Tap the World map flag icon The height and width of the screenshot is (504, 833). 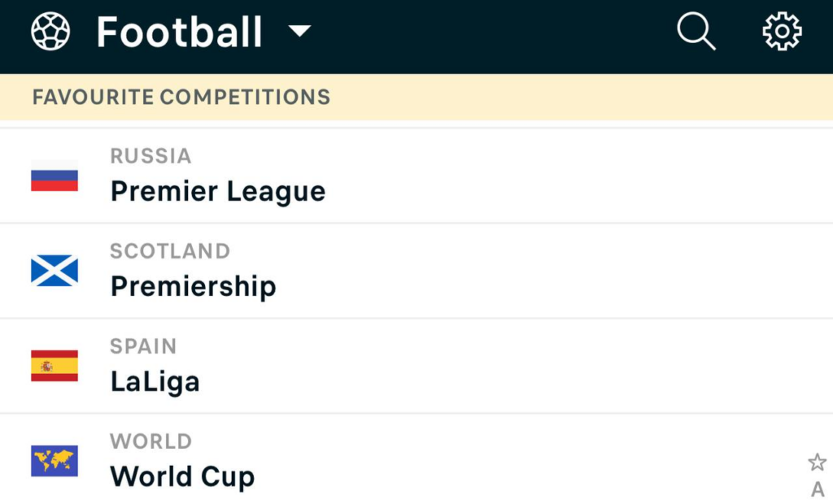pos(55,461)
